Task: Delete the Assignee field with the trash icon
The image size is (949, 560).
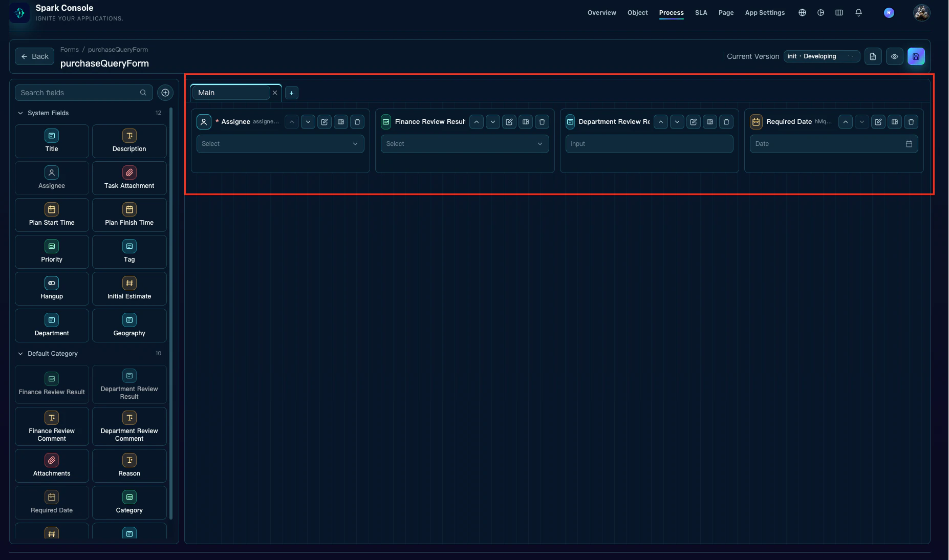Action: pyautogui.click(x=357, y=122)
